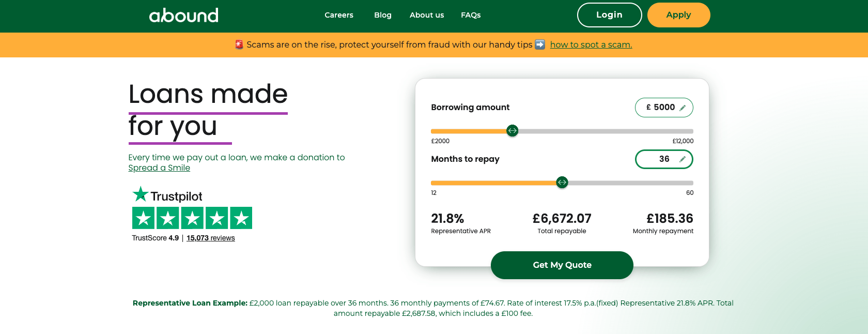Click the pencil icon beside borrowing amount
This screenshot has width=868, height=334.
click(683, 108)
